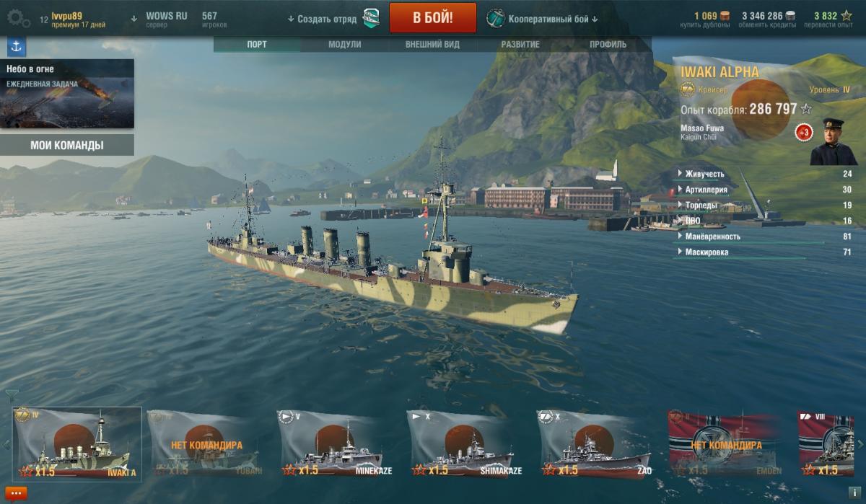
Task: Click the В БОЙ! battle button
Action: coord(433,18)
